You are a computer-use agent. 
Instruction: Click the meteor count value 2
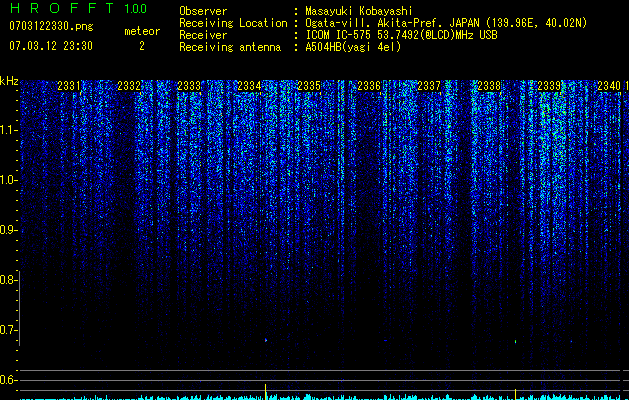(x=142, y=46)
